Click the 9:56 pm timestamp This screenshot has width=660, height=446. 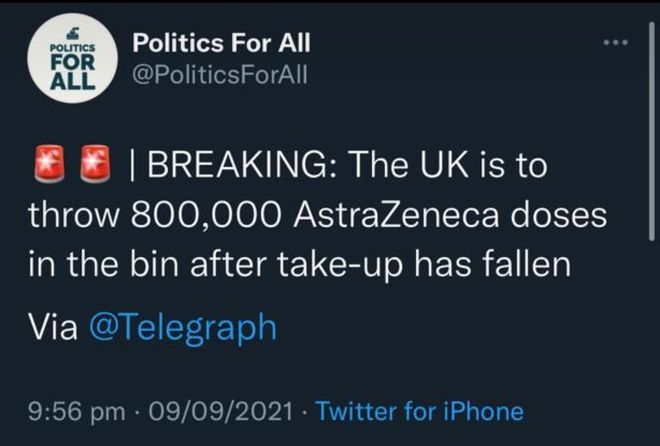[77, 411]
